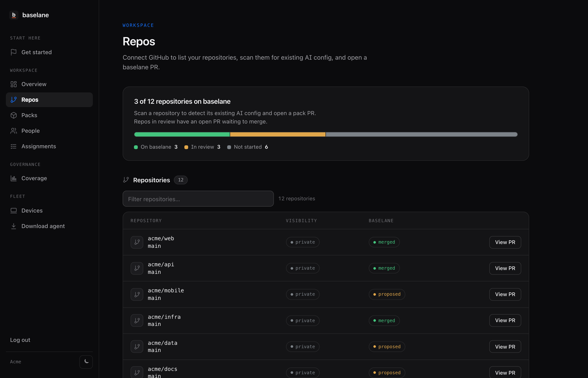Screen dimensions: 588x378
Task: Click the acme/web repository name
Action: point(161,238)
